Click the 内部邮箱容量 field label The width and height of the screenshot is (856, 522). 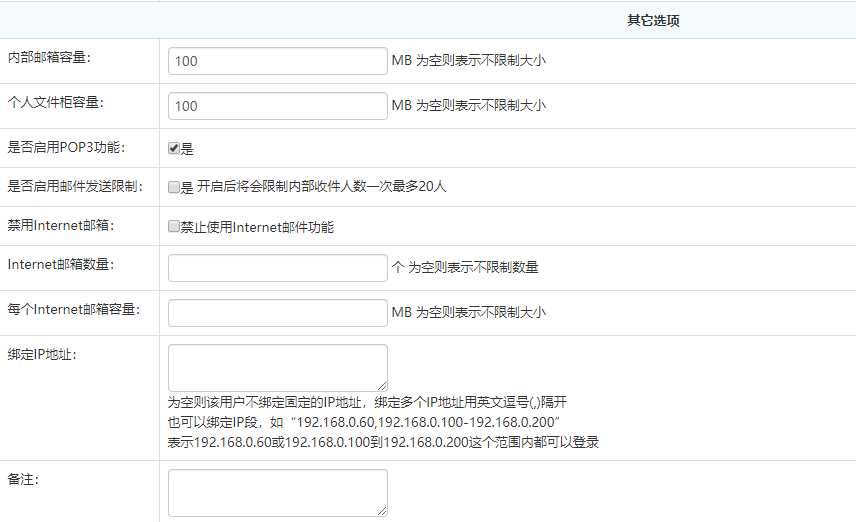(49, 57)
